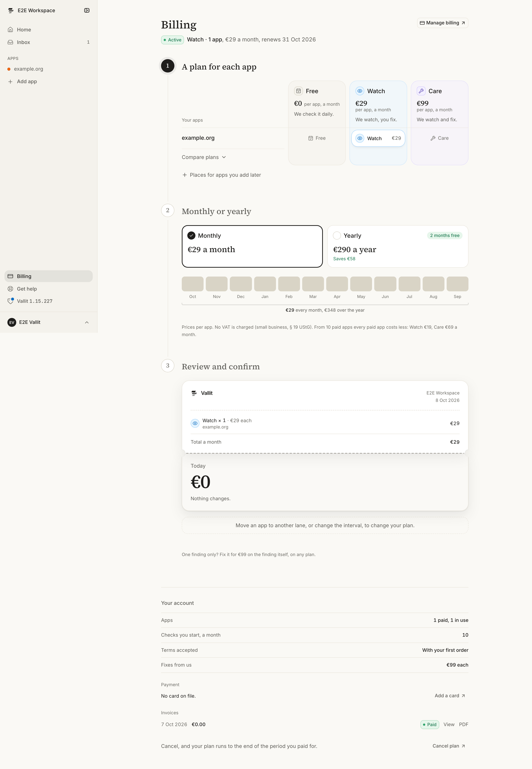Select the Monthly billing option

coord(252,246)
